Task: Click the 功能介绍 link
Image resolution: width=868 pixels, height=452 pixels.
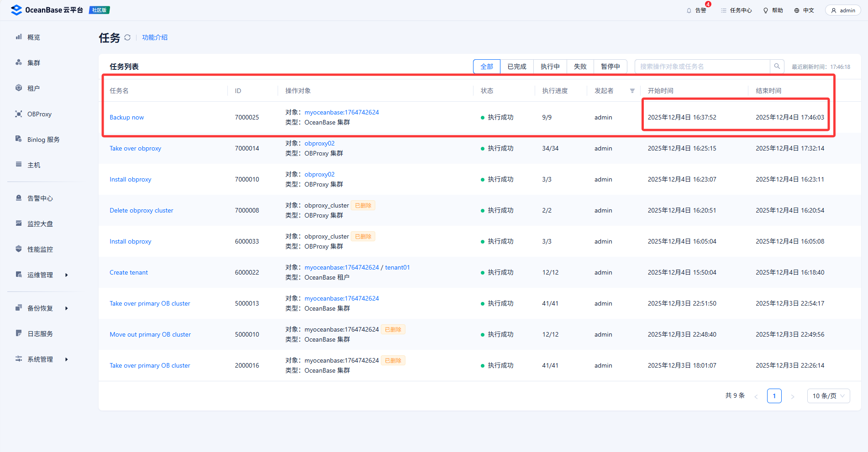Action: pos(155,37)
